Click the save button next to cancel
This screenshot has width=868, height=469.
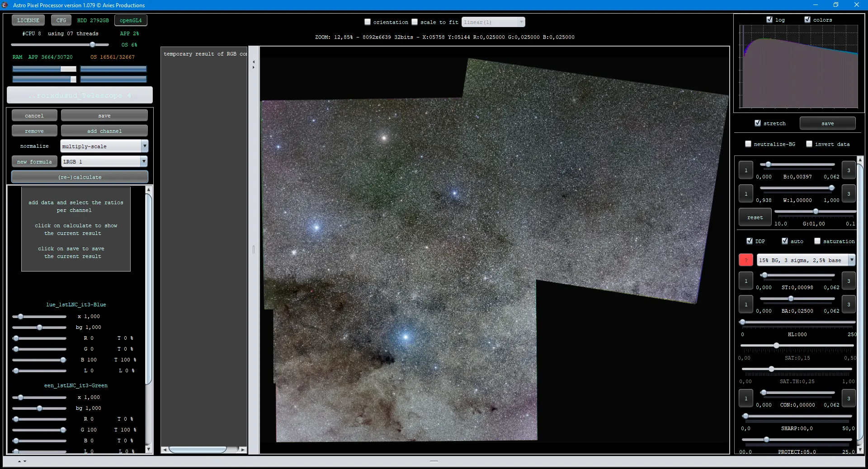[x=104, y=116]
